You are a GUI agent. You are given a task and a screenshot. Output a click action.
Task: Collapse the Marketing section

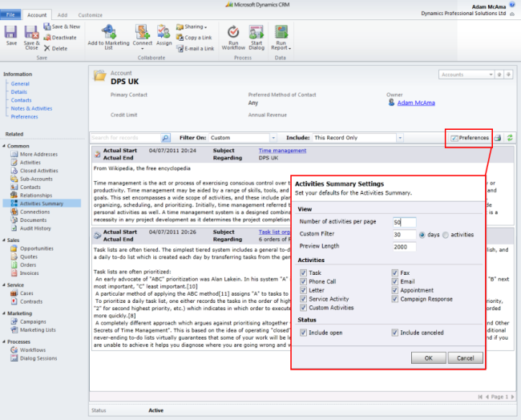[4, 313]
